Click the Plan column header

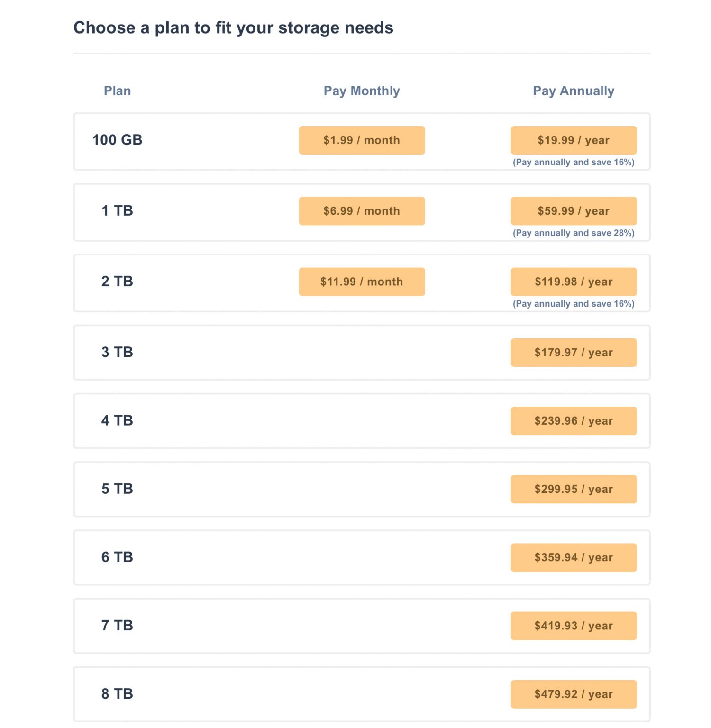(117, 91)
